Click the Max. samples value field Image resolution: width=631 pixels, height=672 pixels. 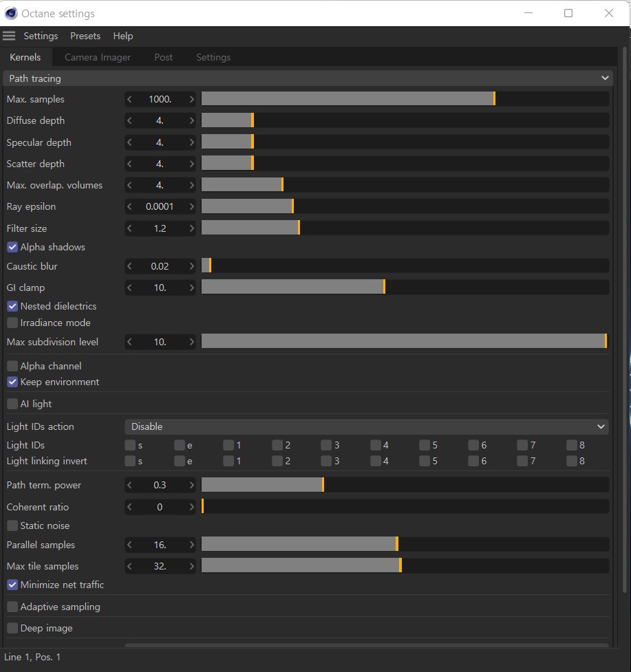[x=160, y=99]
